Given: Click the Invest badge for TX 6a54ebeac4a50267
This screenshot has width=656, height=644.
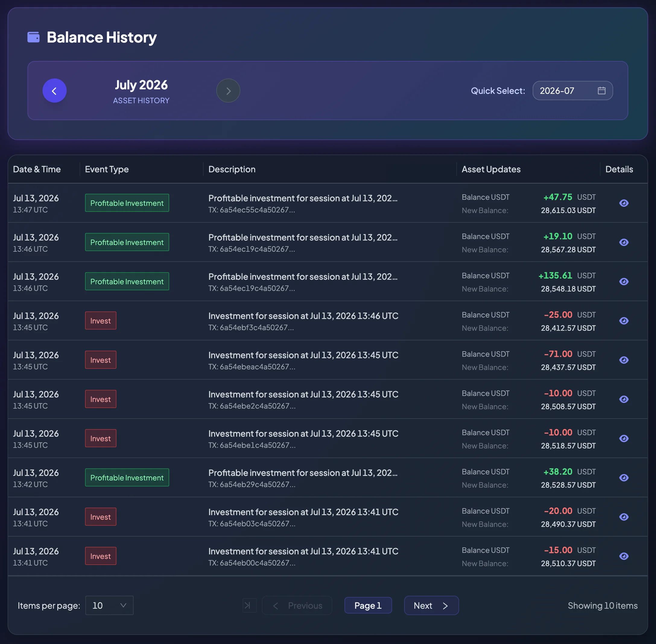Looking at the screenshot, I should click(x=101, y=360).
